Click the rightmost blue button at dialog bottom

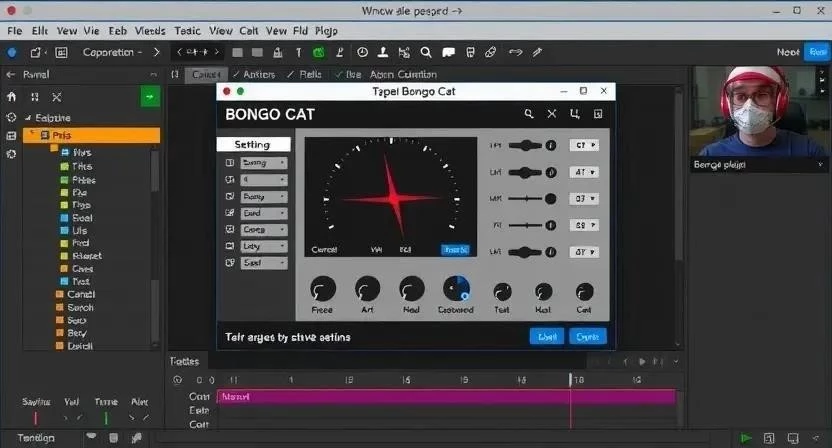(x=588, y=337)
